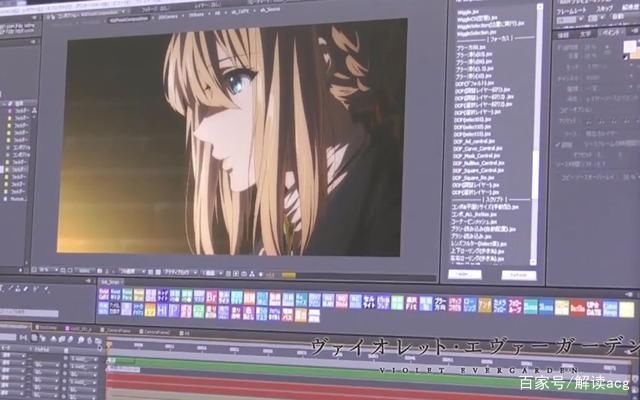This screenshot has width=640, height=400.
Task: Select DOF_Ad_control.jsx in the list
Action: point(474,141)
